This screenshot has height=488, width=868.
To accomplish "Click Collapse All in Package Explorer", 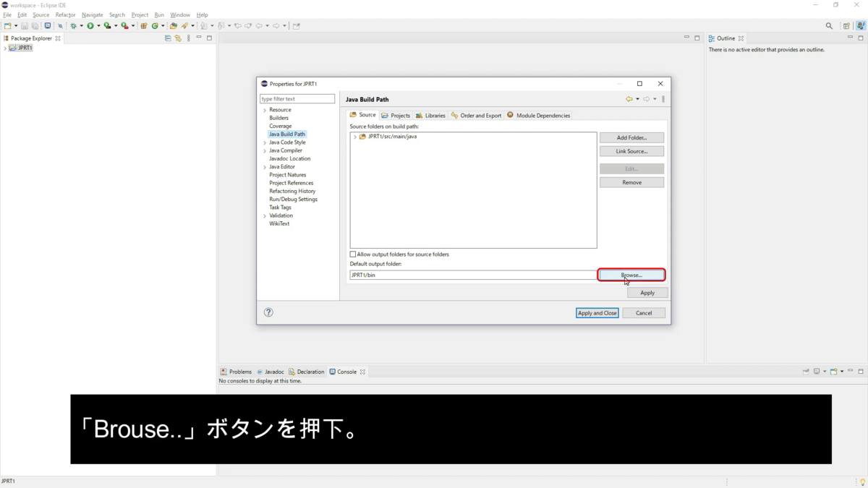I will 168,38.
